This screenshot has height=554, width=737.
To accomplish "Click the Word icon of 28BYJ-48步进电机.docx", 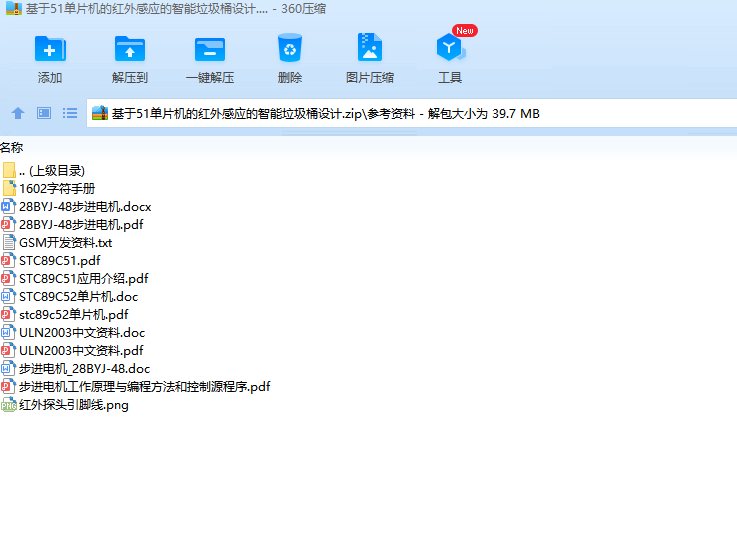I will point(8,207).
